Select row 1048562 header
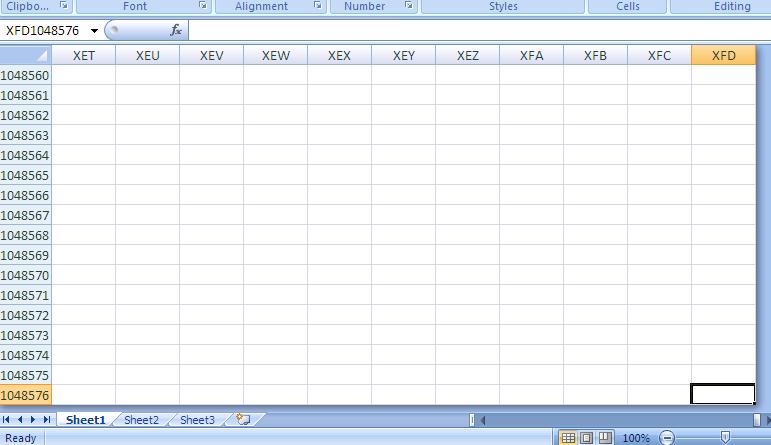The image size is (771, 445). pos(26,116)
